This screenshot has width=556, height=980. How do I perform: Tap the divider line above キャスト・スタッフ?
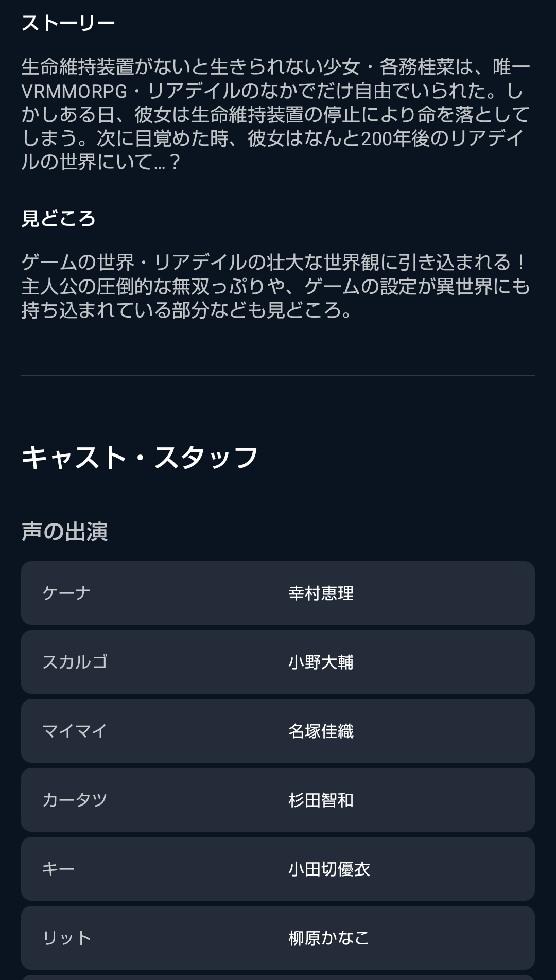[278, 376]
